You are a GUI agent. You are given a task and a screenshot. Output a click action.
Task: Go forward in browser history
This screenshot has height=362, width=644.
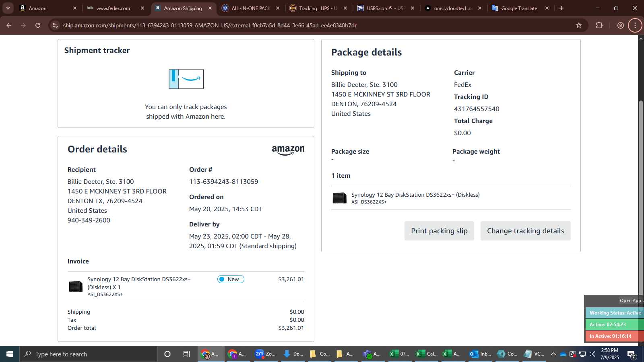(23, 25)
